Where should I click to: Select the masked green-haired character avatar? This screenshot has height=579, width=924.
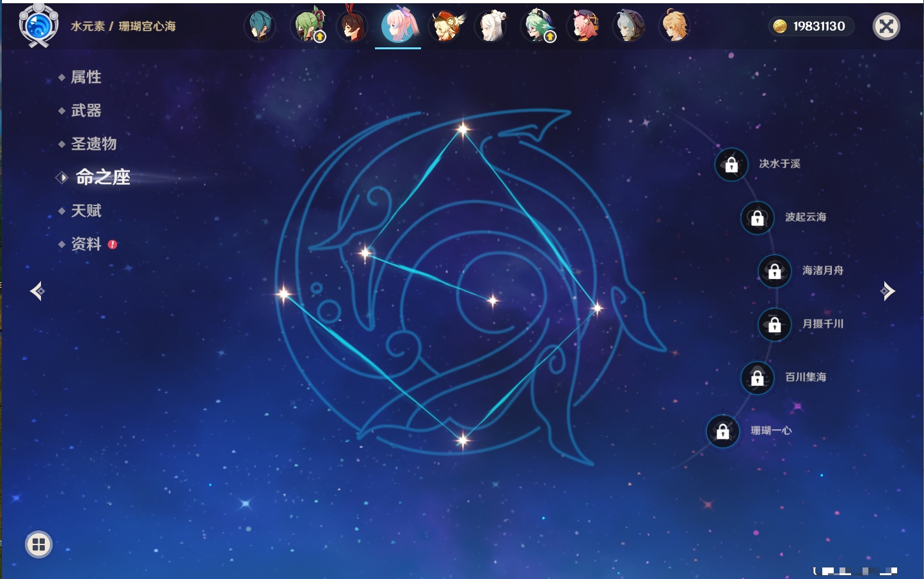point(309,26)
